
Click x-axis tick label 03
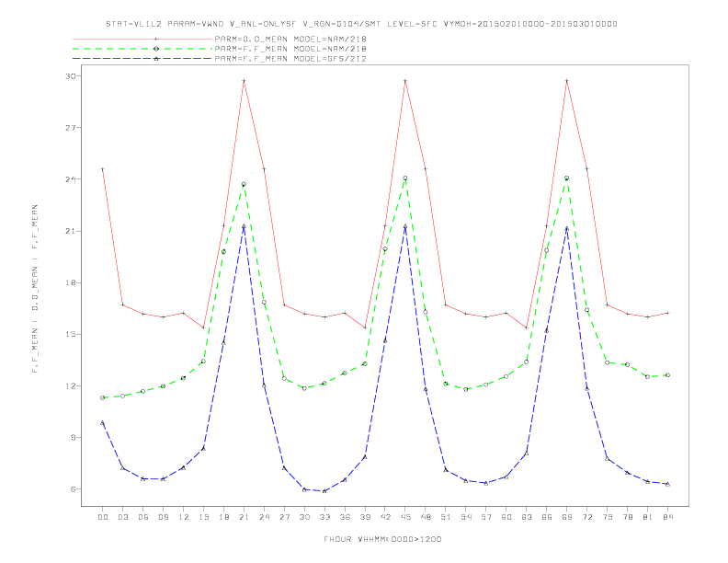(x=122, y=517)
